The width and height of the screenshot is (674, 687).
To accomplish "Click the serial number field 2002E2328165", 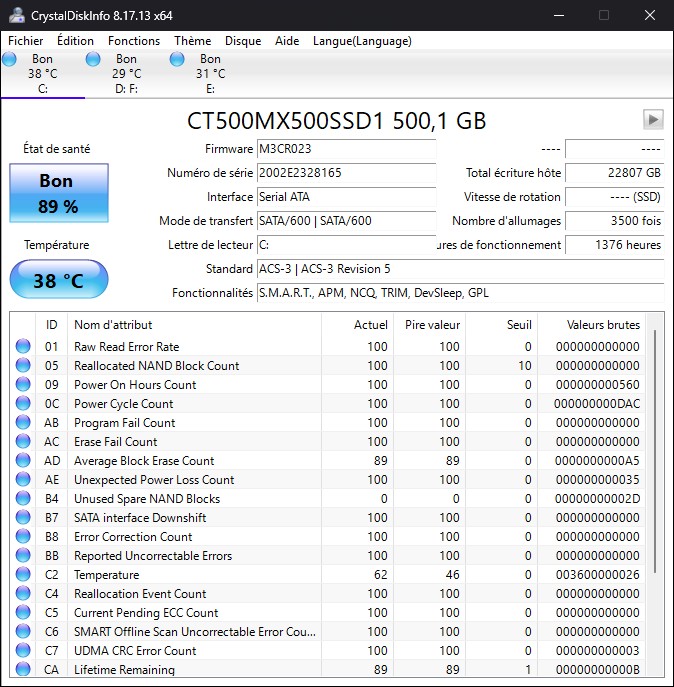I will pyautogui.click(x=346, y=173).
